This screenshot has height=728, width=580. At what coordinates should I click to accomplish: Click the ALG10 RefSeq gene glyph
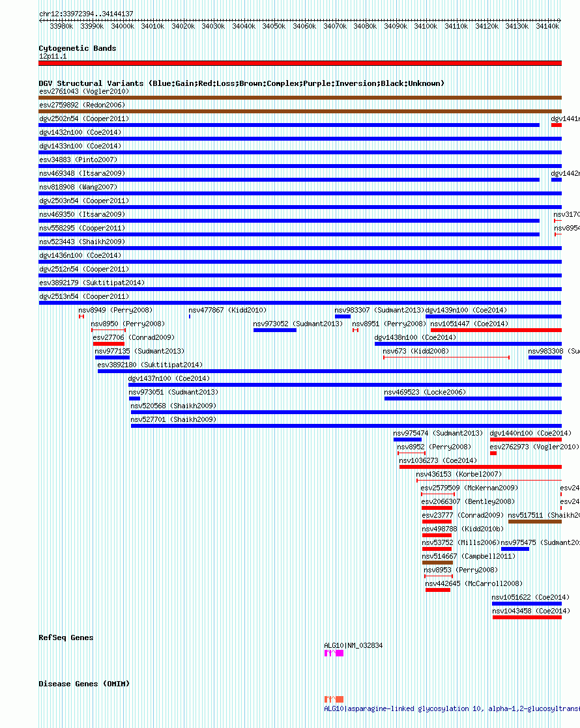click(334, 652)
